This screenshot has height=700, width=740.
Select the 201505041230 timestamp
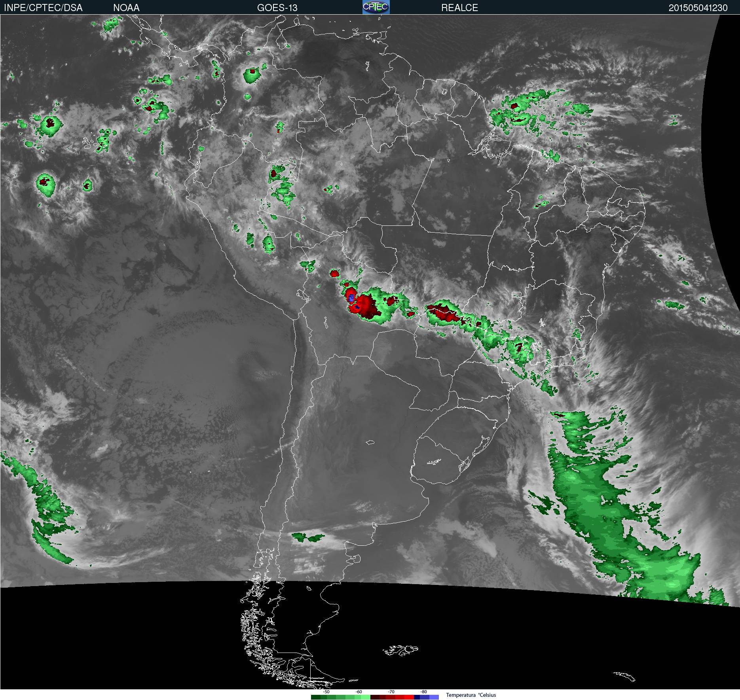[x=698, y=8]
